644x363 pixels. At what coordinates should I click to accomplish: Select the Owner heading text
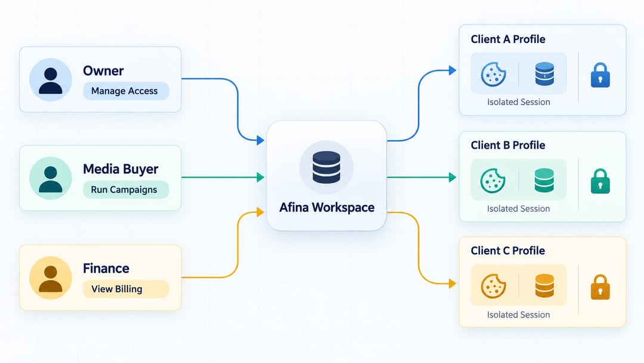pyautogui.click(x=103, y=70)
